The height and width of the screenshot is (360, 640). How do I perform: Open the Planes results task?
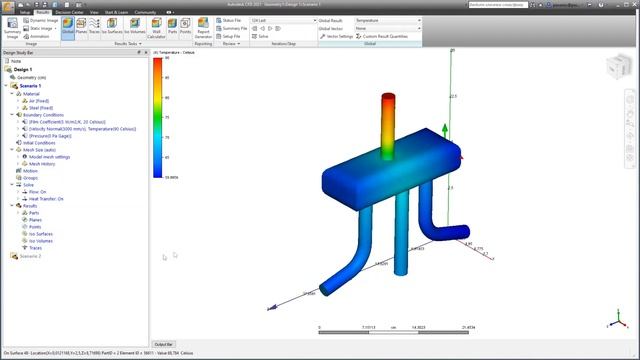click(81, 27)
